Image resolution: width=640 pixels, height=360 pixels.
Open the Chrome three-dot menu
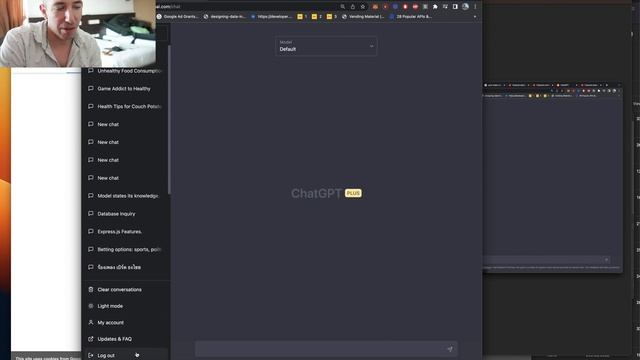pos(475,7)
